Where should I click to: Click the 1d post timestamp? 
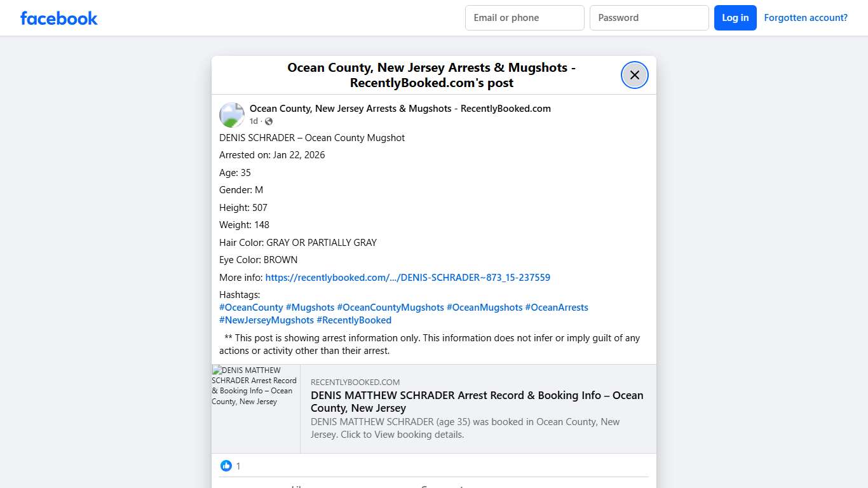[x=254, y=121]
